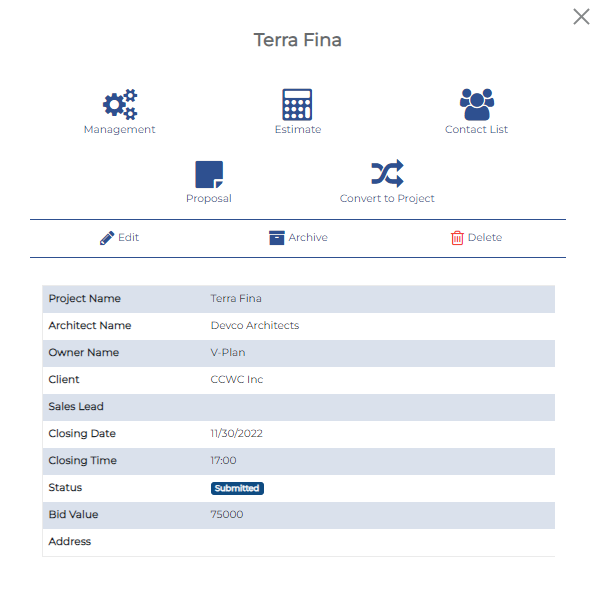Click the Archive box icon
Viewport: 598px width, 603px height.
pos(277,238)
